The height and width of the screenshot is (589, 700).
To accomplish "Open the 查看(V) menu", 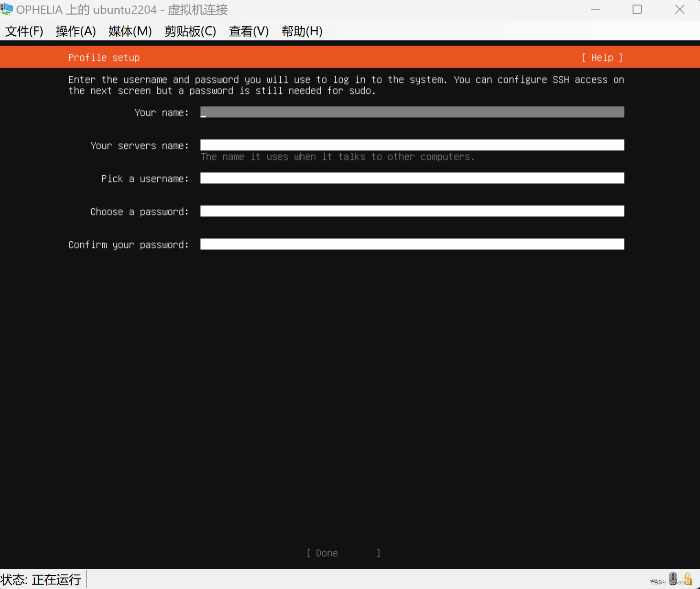I will pos(249,31).
